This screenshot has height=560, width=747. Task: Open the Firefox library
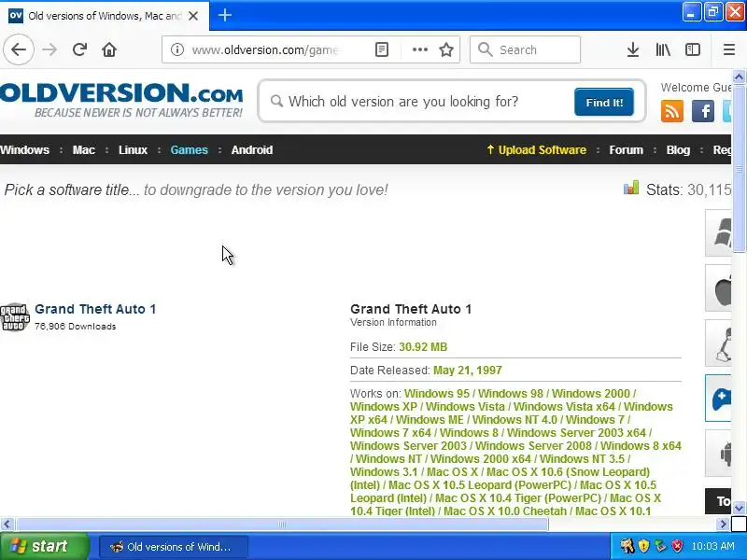[663, 49]
